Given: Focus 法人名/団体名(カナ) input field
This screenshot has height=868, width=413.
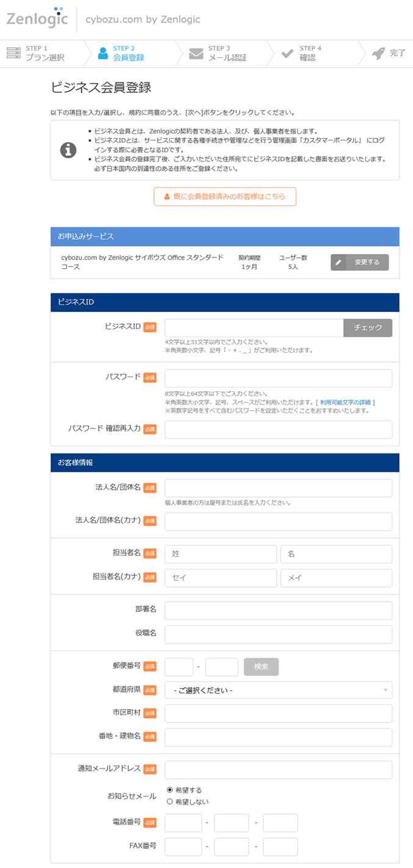Looking at the screenshot, I should coord(279,521).
